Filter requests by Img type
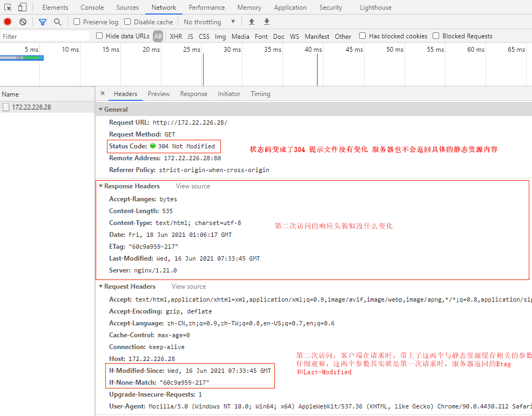This screenshot has height=416, width=532. point(220,36)
